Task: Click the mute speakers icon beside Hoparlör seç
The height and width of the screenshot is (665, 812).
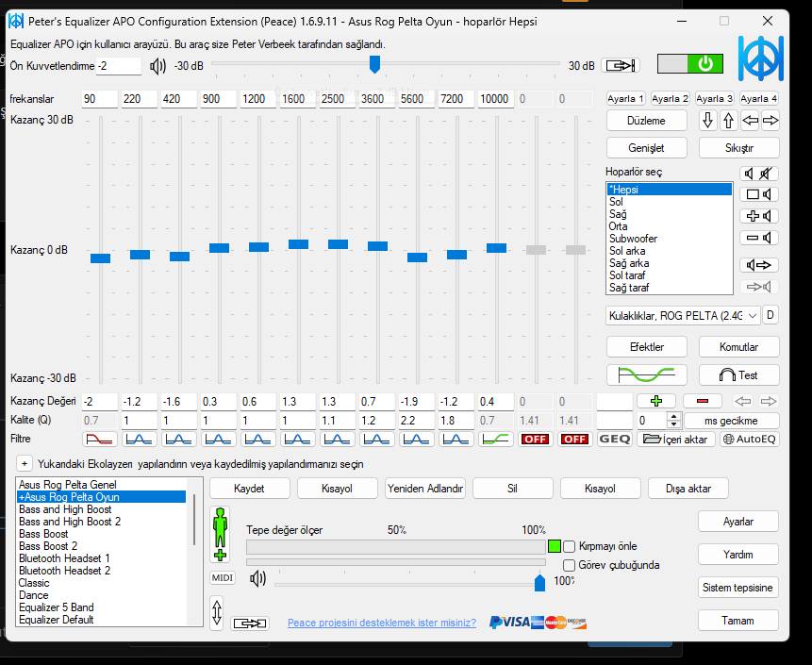Action: (758, 174)
